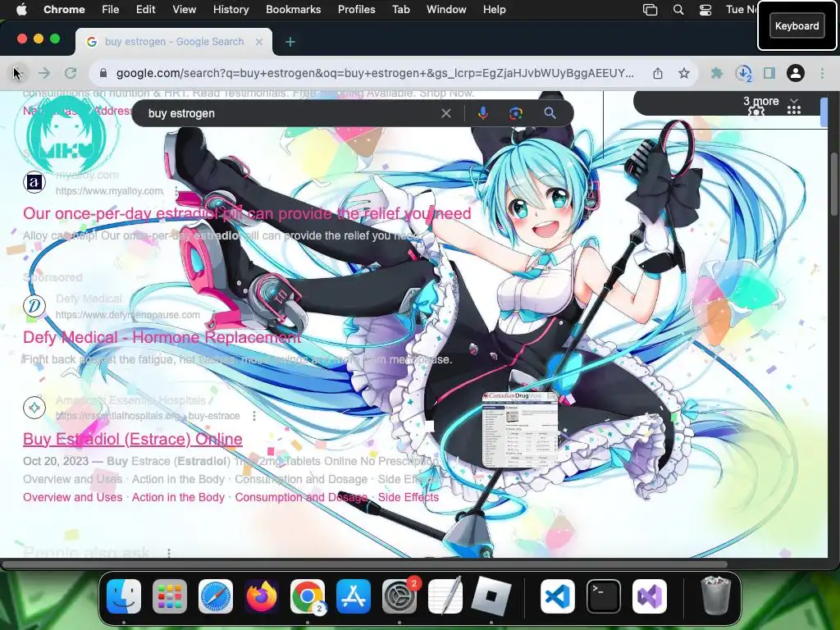Open the Extensions puzzle icon
Viewport: 840px width, 630px height.
[716, 73]
